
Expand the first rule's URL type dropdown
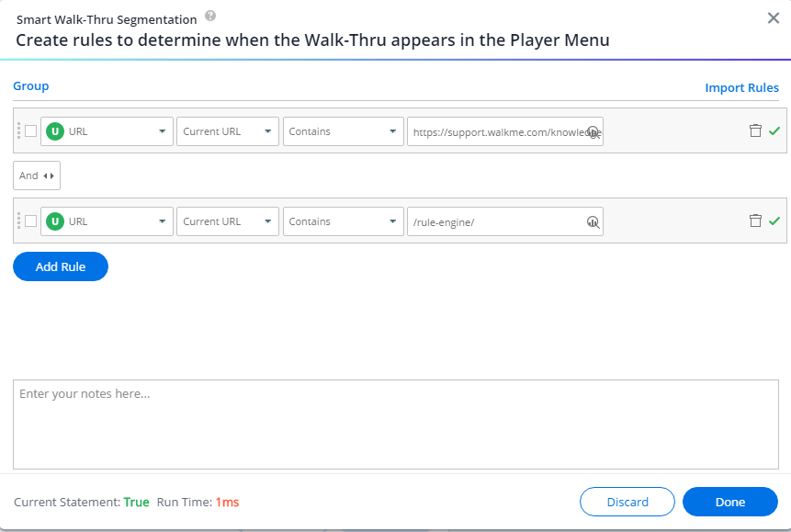tap(107, 131)
